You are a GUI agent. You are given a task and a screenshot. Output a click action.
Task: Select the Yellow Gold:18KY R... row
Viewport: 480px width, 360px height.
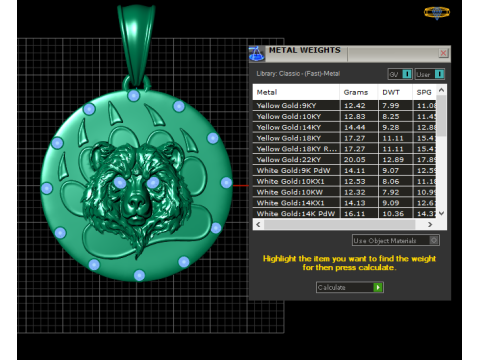click(344, 149)
